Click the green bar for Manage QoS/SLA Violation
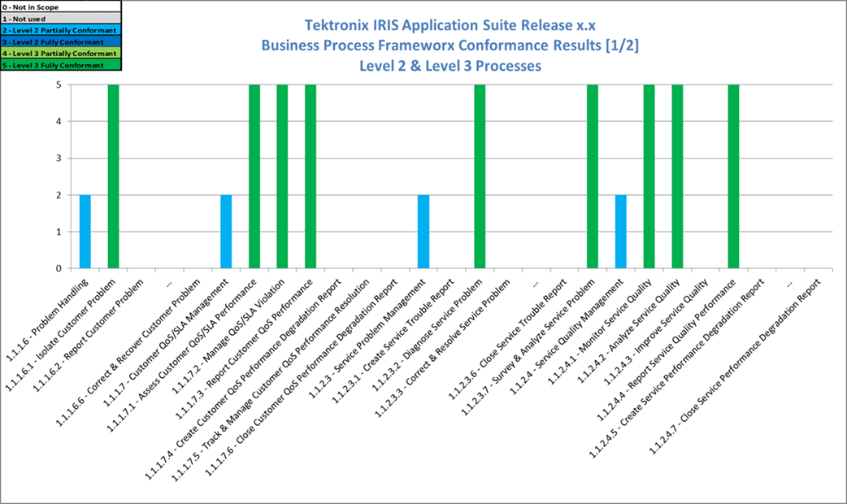The height and width of the screenshot is (504, 847). coord(283,176)
